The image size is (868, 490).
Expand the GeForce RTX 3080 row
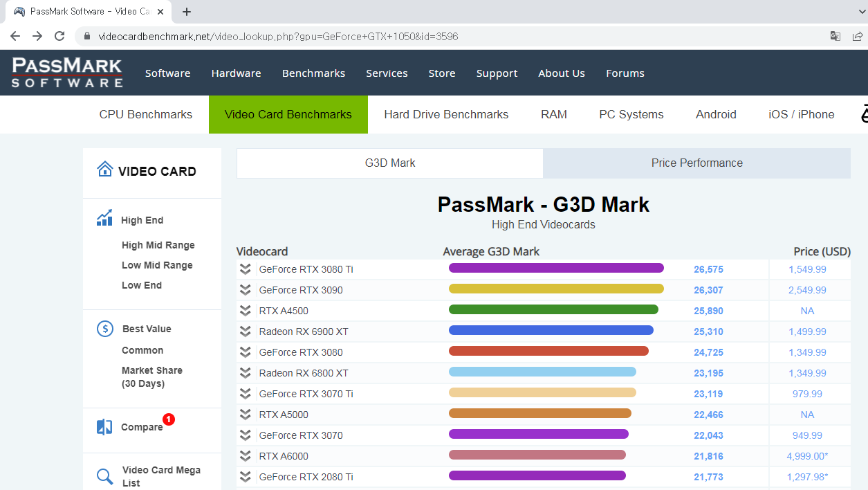click(x=245, y=352)
